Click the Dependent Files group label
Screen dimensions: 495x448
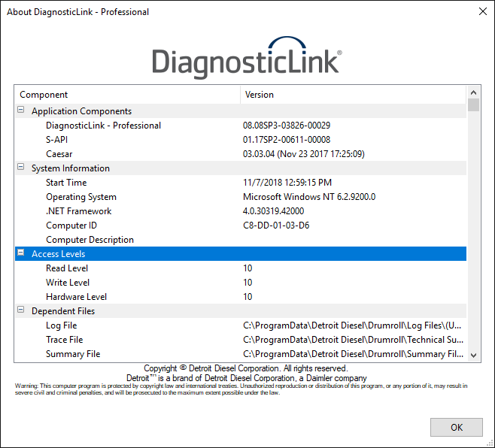tap(63, 311)
